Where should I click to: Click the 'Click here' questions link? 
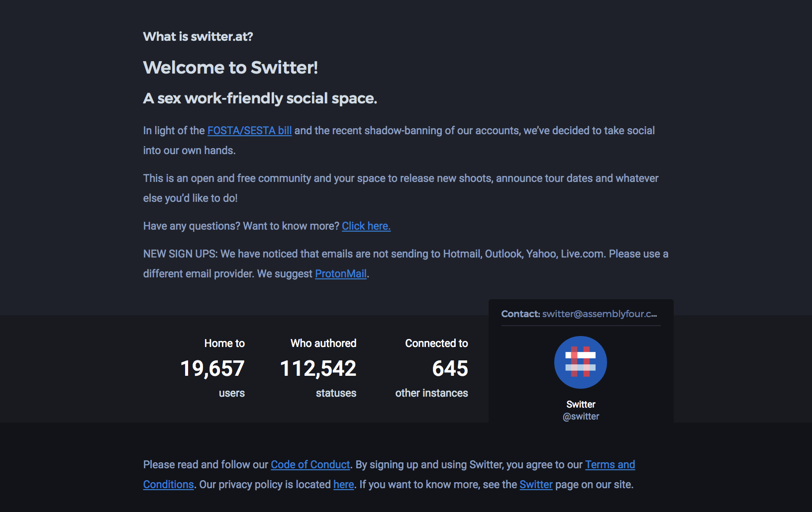coord(366,226)
